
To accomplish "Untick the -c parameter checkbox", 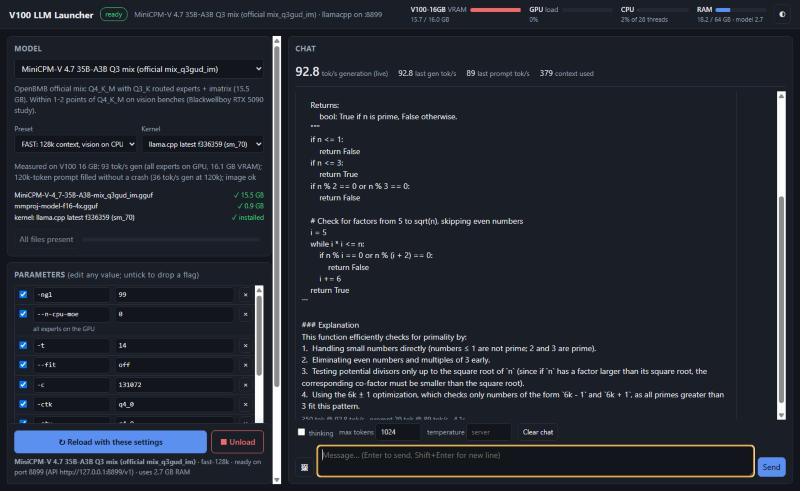I will point(23,384).
